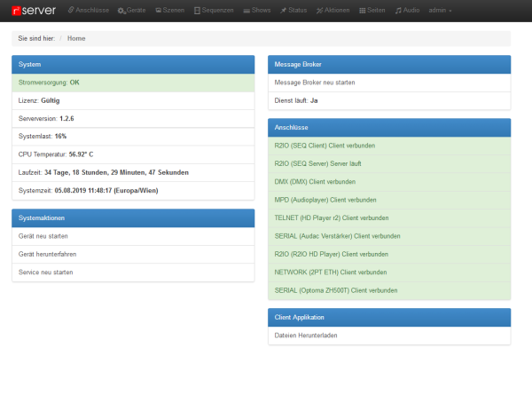
Task: Open the Status page
Action: [294, 10]
